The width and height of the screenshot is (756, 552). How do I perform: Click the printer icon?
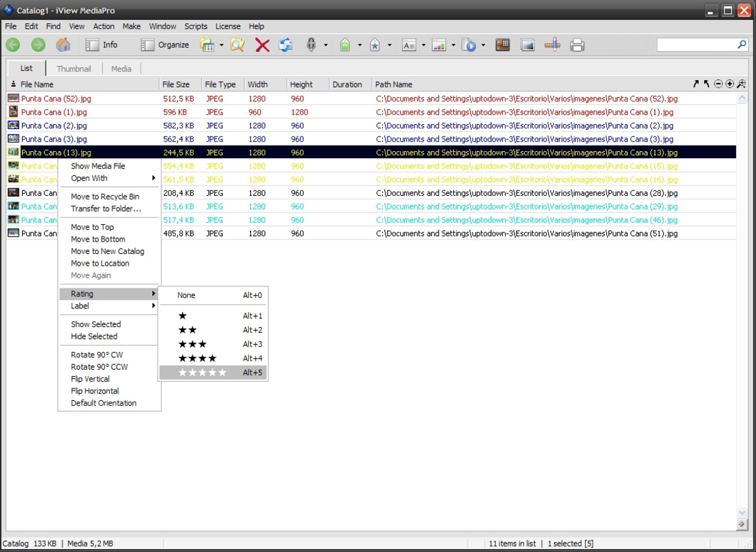[x=577, y=46]
